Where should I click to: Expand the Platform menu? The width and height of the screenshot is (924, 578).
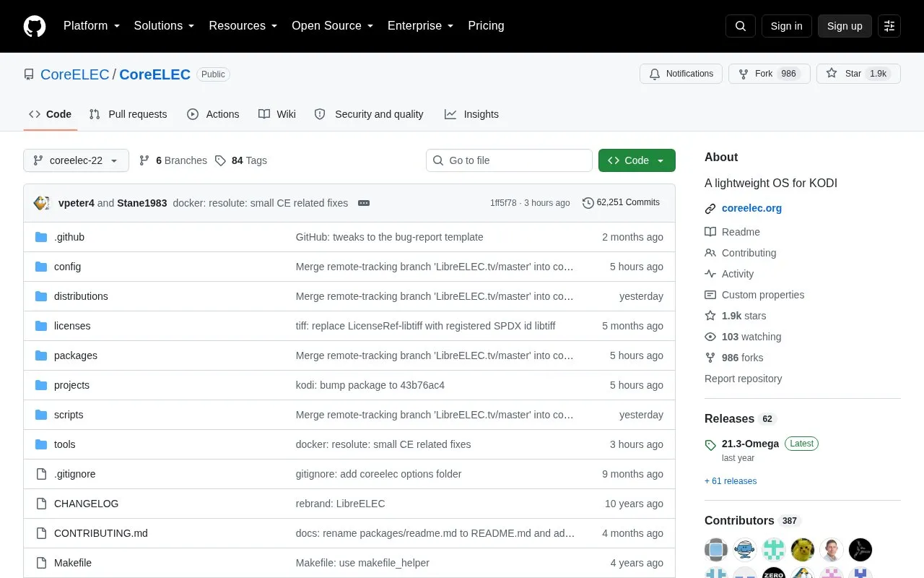pos(92,26)
